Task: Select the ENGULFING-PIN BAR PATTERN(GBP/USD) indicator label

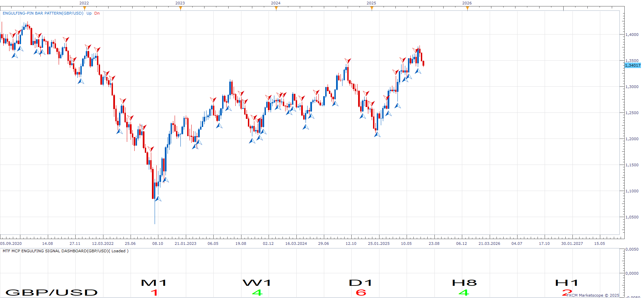Action: [43, 13]
